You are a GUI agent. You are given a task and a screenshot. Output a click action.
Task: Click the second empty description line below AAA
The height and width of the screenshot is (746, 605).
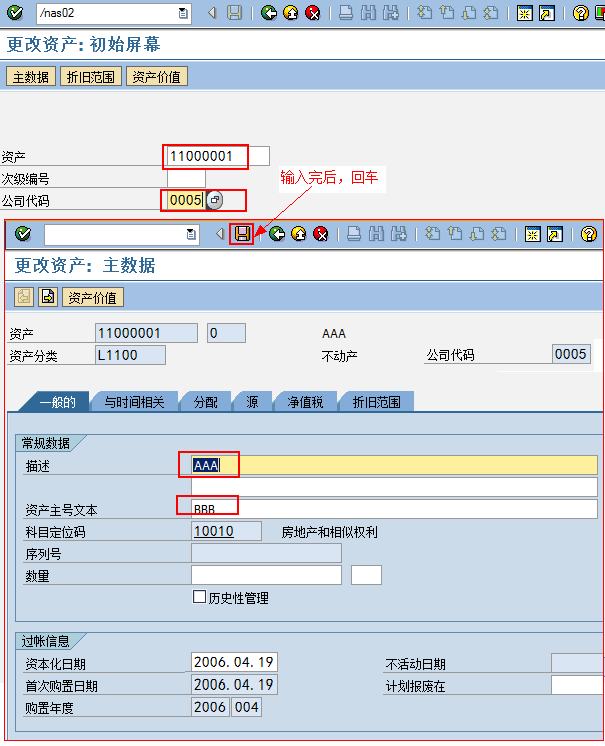click(x=394, y=487)
